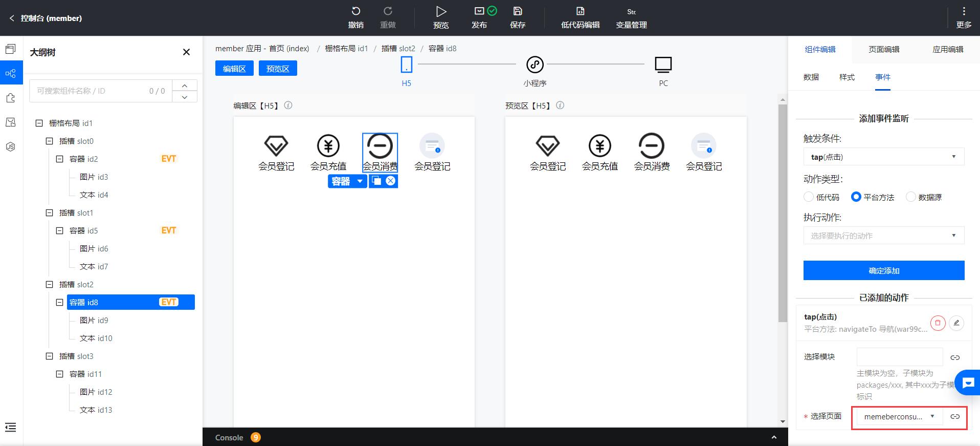Click the 发布 publish icon
Viewport: 980px width, 446px height.
coord(479,11)
